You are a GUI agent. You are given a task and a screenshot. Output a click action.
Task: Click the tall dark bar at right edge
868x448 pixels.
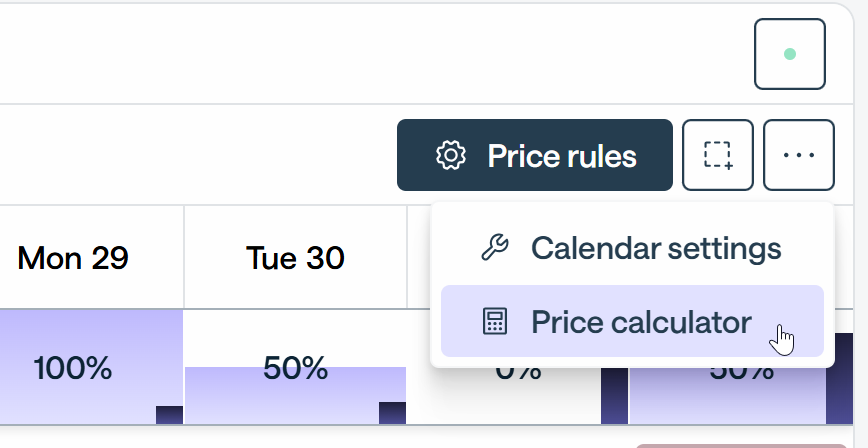click(x=840, y=379)
